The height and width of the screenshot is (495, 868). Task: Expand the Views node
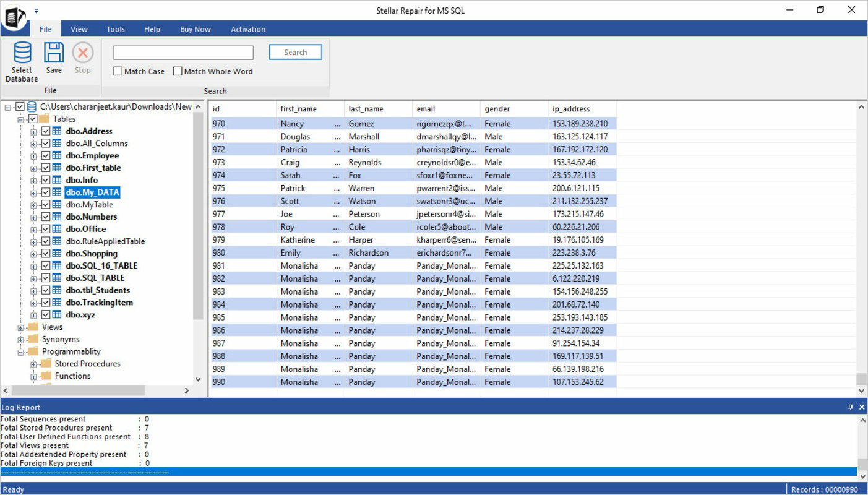[20, 328]
